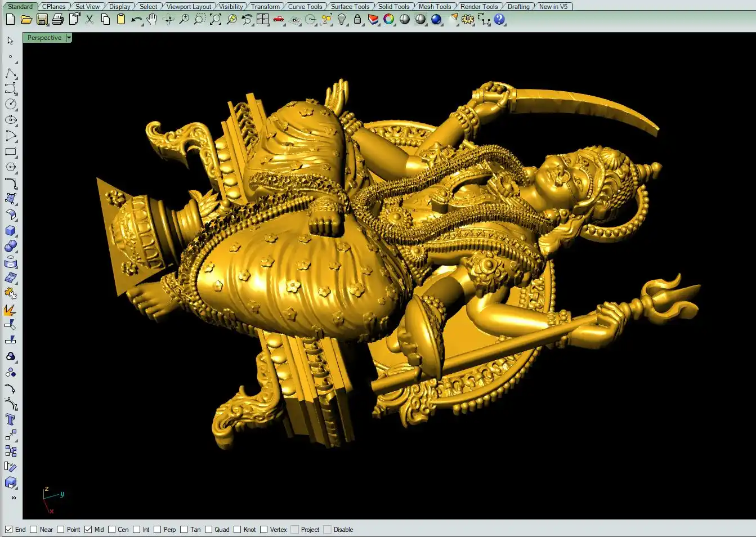Enable the Near object snap

coord(34,530)
